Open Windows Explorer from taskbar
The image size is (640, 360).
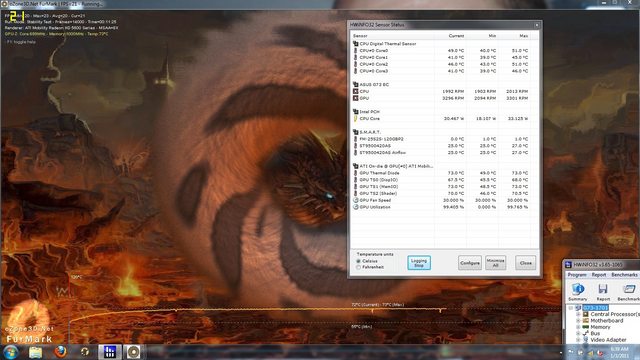(x=36, y=352)
